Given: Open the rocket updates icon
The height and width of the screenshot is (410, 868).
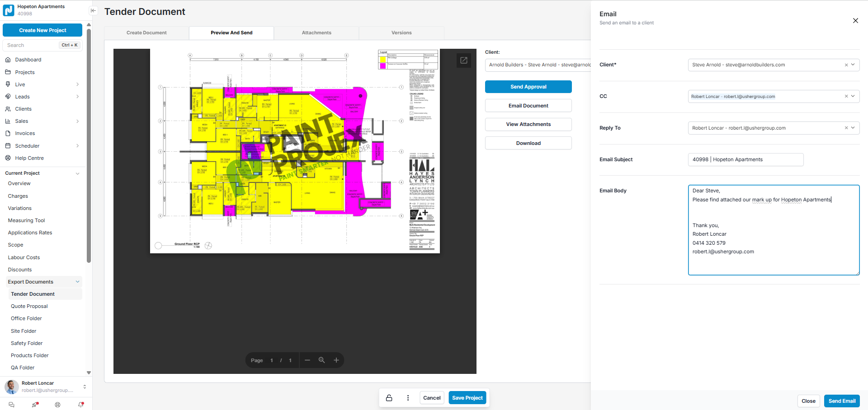Looking at the screenshot, I should point(35,405).
